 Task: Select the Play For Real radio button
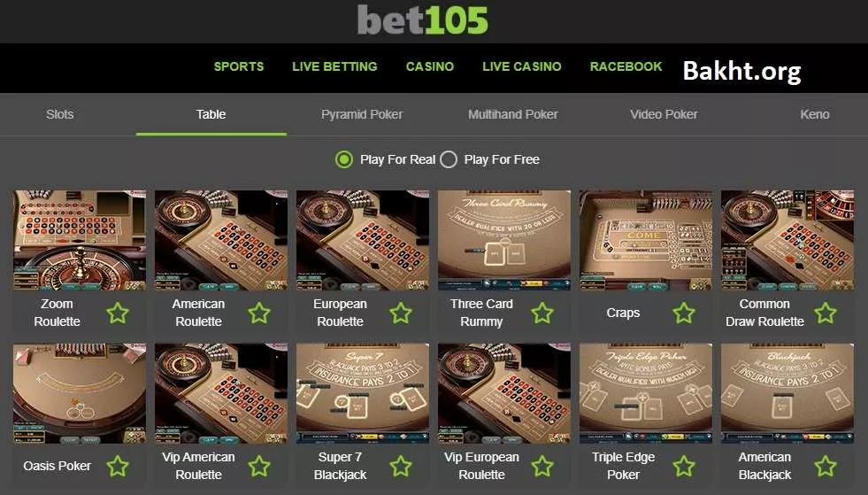(x=344, y=159)
